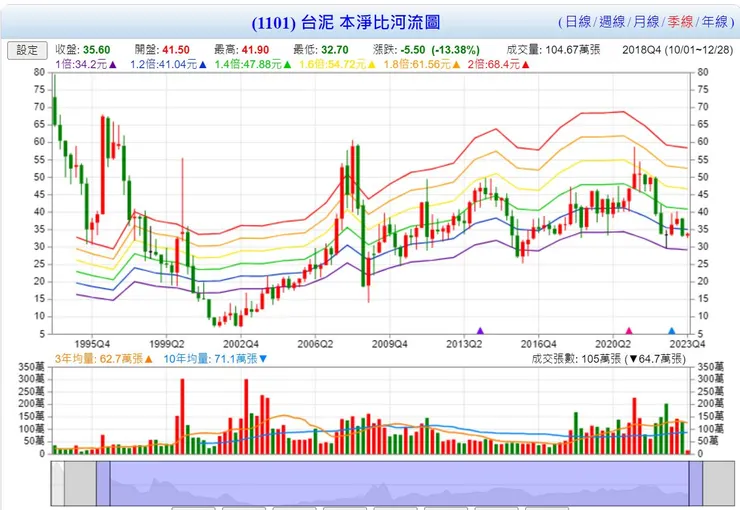Click the 設定 settings button
740x510 pixels.
click(x=27, y=50)
